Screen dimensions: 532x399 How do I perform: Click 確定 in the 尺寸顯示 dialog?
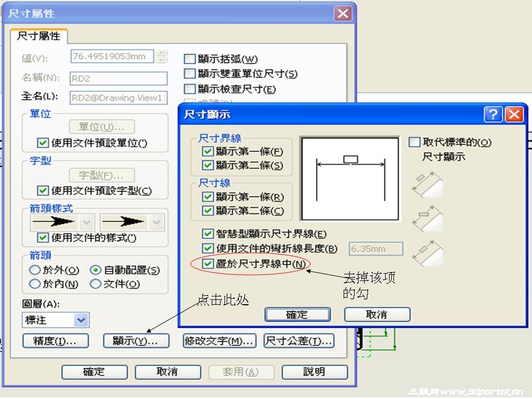pos(298,315)
